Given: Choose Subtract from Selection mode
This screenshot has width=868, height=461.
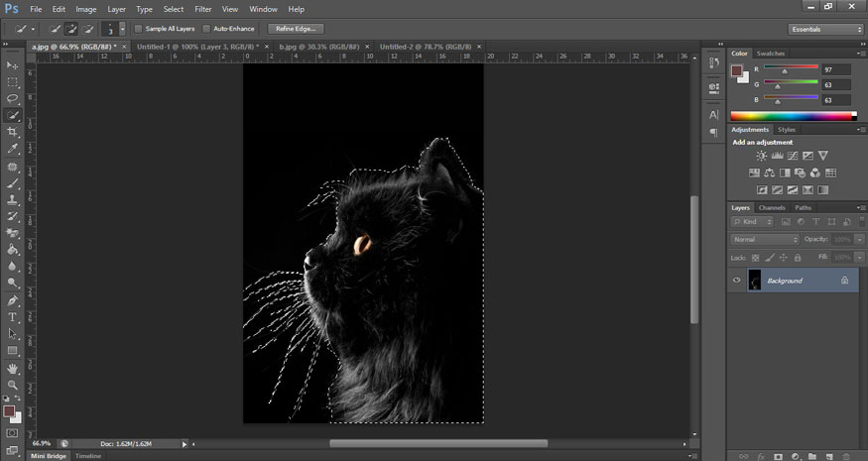Looking at the screenshot, I should tap(88, 29).
